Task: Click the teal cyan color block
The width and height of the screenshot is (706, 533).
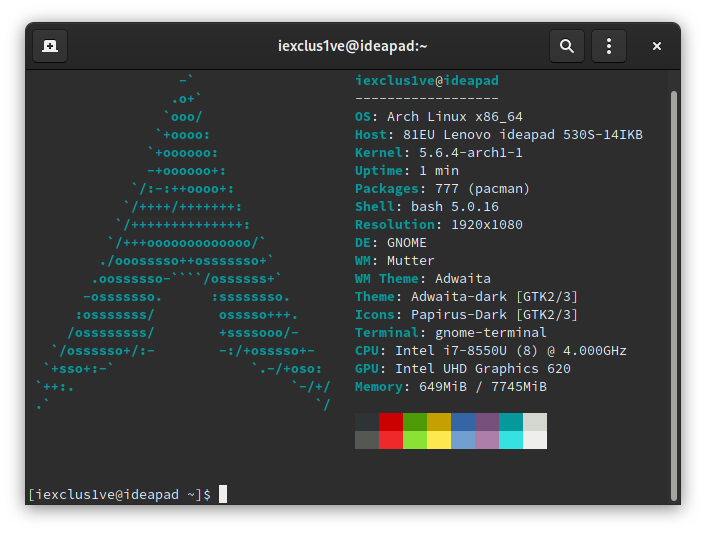Action: (x=511, y=422)
